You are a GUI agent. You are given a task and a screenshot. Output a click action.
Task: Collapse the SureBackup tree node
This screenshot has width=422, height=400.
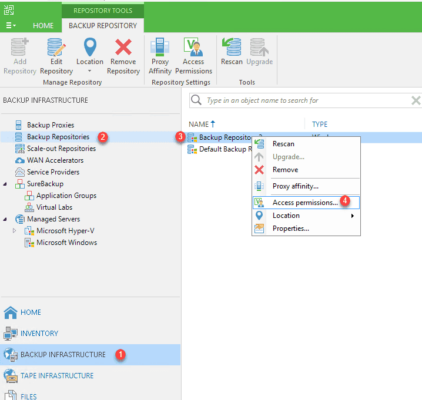click(5, 184)
